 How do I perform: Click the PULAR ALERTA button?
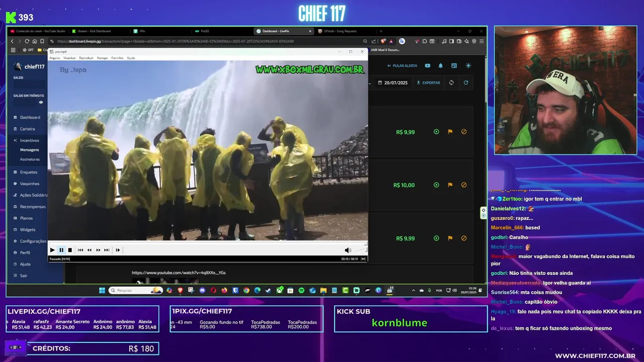402,66
